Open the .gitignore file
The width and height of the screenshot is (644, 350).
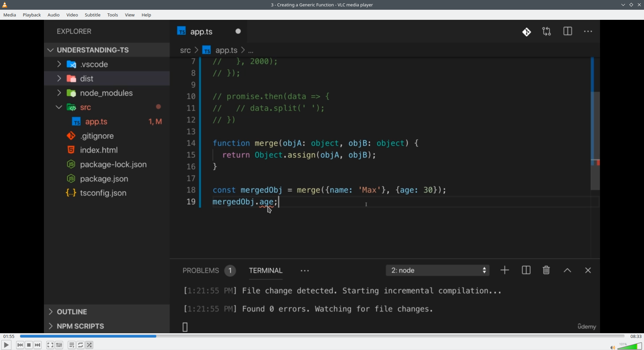click(x=107, y=136)
